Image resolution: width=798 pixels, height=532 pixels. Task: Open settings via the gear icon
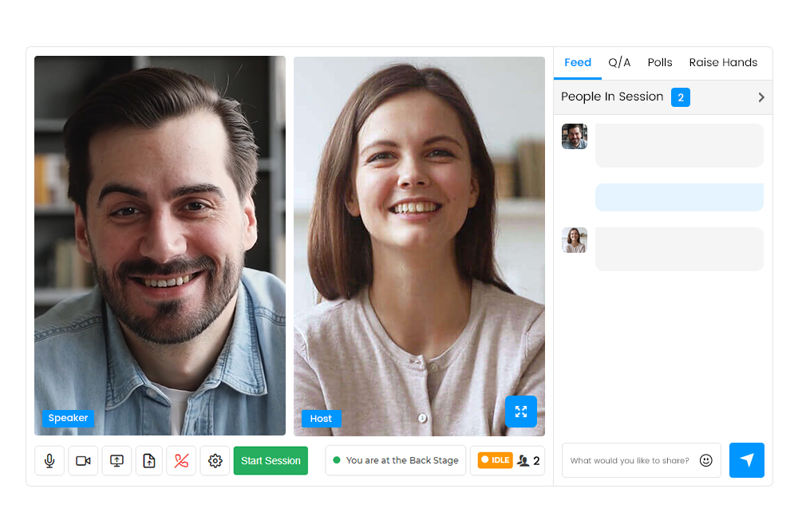(x=215, y=461)
